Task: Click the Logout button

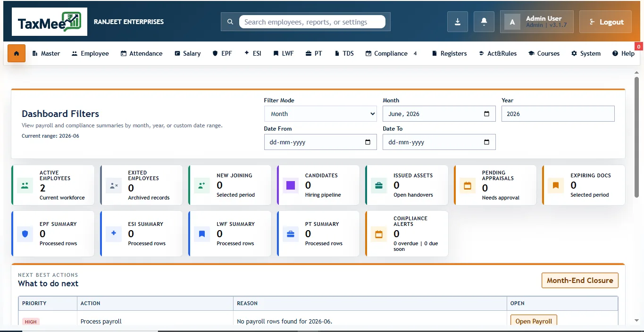Action: tap(605, 22)
